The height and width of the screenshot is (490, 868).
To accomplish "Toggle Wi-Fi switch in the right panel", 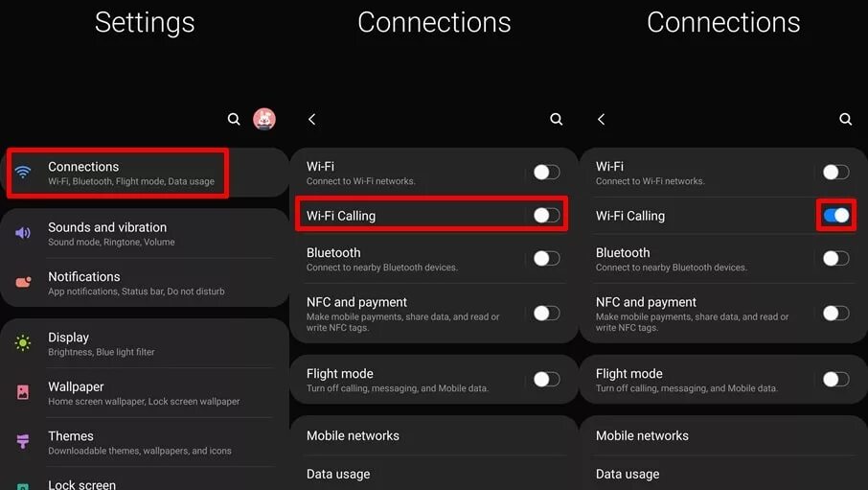I will click(835, 172).
